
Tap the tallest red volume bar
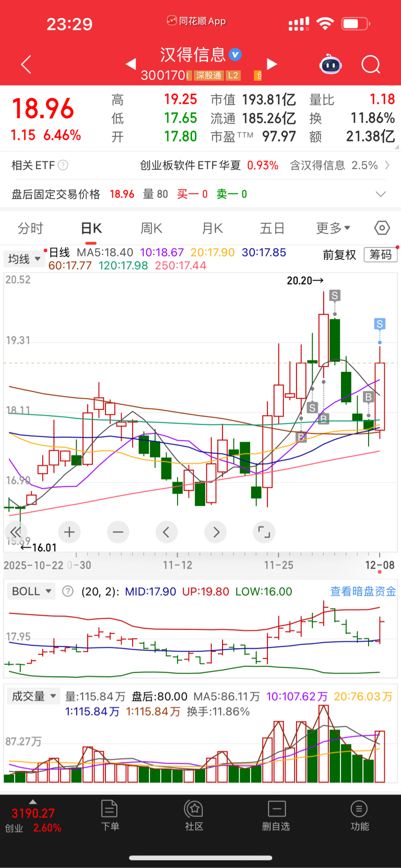tap(324, 743)
